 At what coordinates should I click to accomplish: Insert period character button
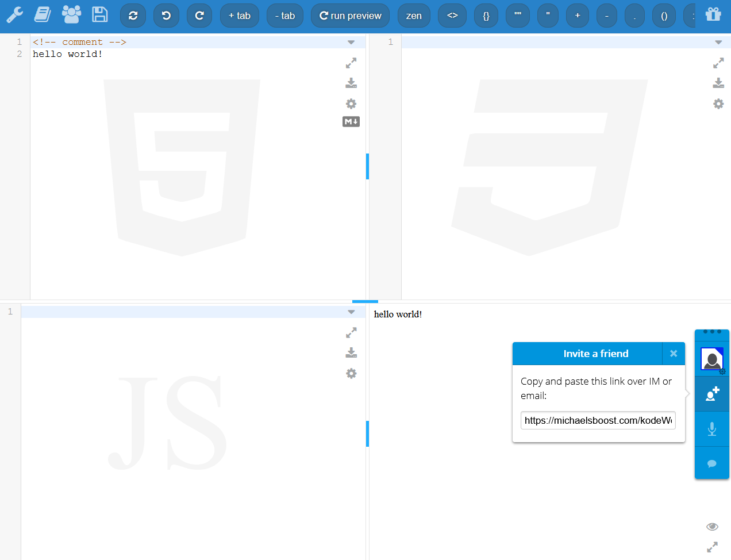click(x=635, y=16)
